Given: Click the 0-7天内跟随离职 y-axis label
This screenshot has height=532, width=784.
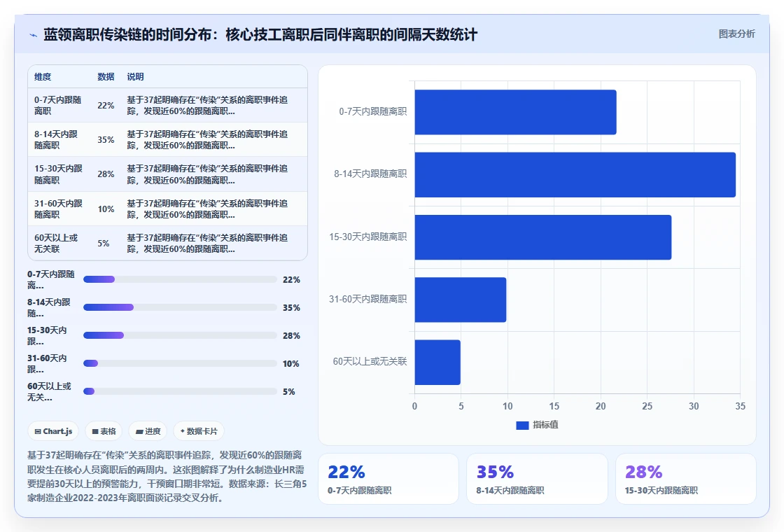Looking at the screenshot, I should click(x=373, y=111).
